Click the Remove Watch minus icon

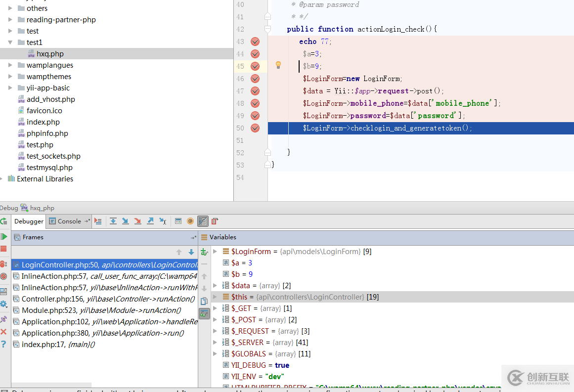click(204, 264)
